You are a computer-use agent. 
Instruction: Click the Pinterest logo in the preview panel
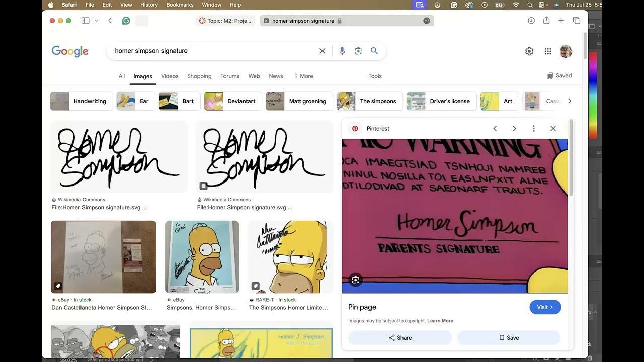point(355,129)
